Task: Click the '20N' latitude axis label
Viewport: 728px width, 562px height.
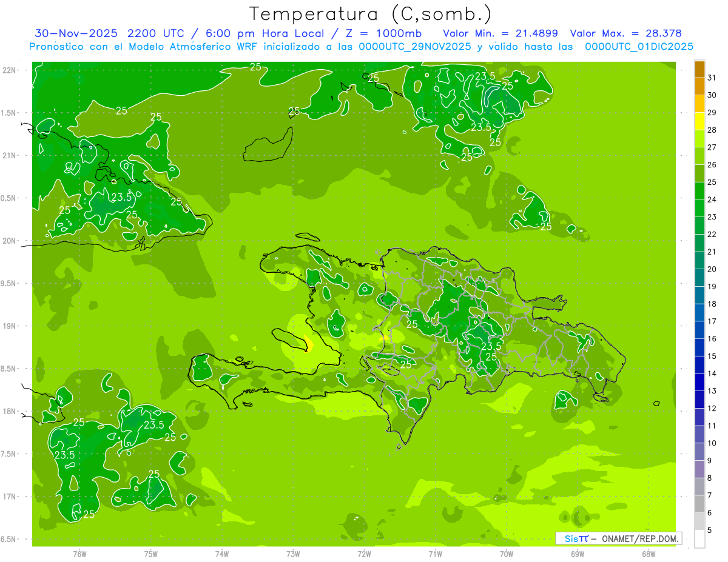Action: (x=10, y=241)
